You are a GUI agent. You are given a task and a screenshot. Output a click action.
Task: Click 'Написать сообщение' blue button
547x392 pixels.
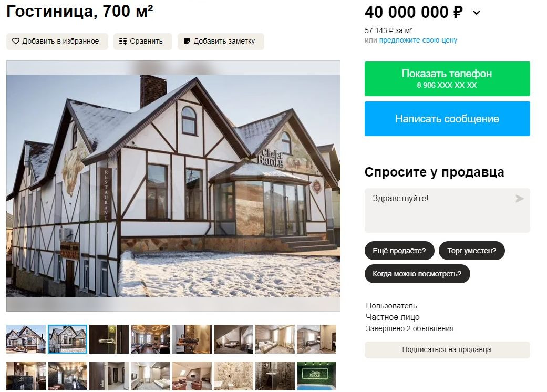(x=447, y=119)
